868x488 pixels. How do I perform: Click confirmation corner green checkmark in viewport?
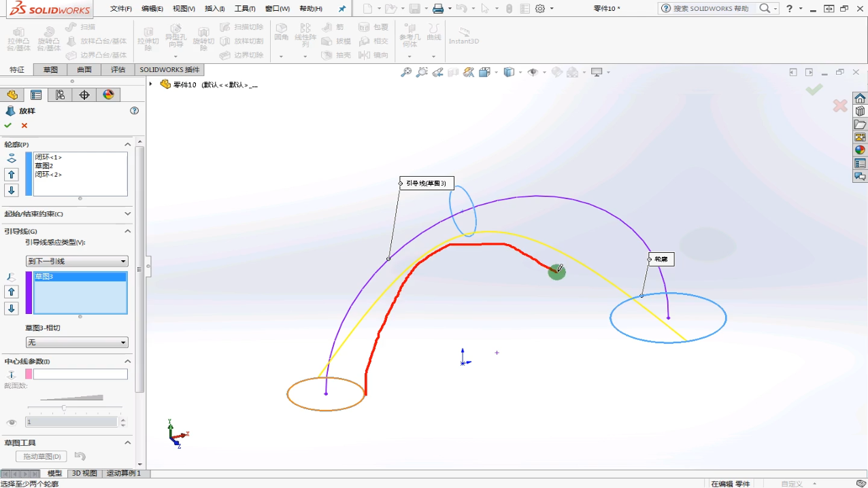click(814, 89)
